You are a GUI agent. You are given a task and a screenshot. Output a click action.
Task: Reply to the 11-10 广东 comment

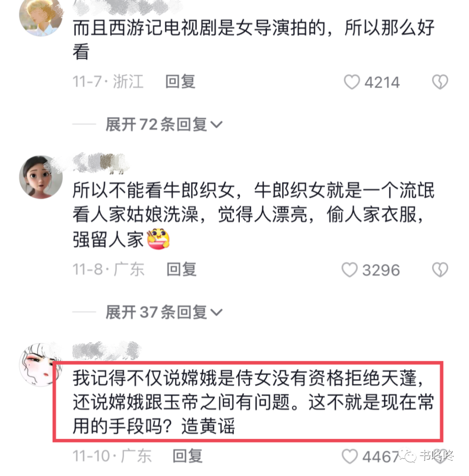tap(188, 456)
